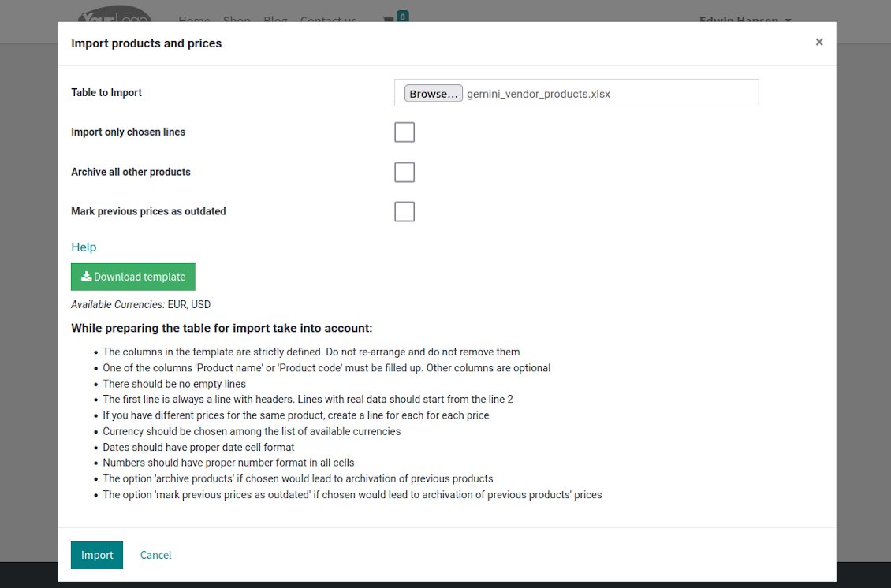Click the Your Logo image

[x=114, y=14]
